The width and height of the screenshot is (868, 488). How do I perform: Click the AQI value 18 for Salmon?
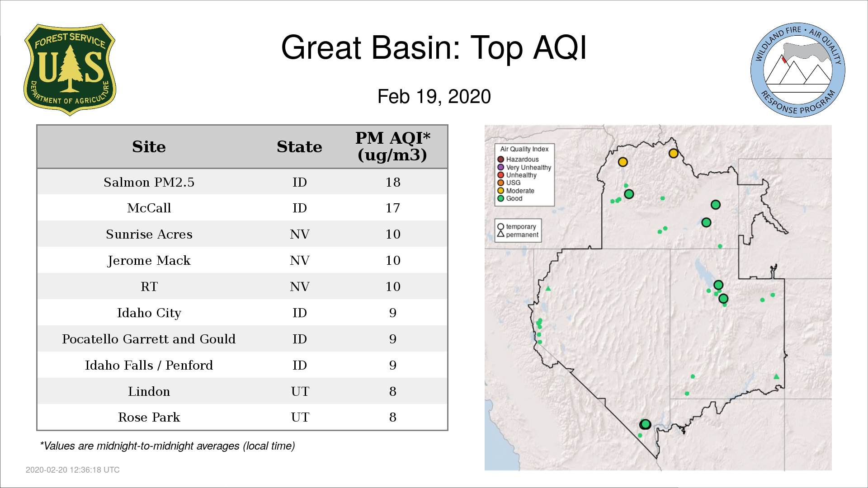393,182
